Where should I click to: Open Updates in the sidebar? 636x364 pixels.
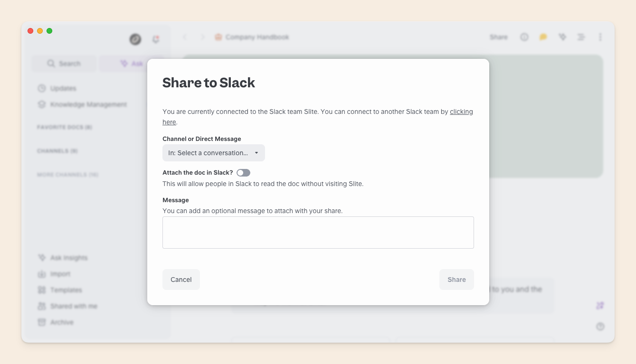[x=57, y=88]
